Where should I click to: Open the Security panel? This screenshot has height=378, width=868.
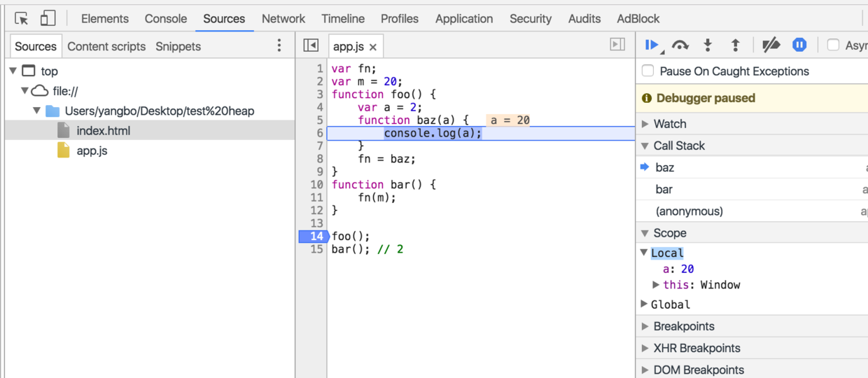[x=531, y=19]
